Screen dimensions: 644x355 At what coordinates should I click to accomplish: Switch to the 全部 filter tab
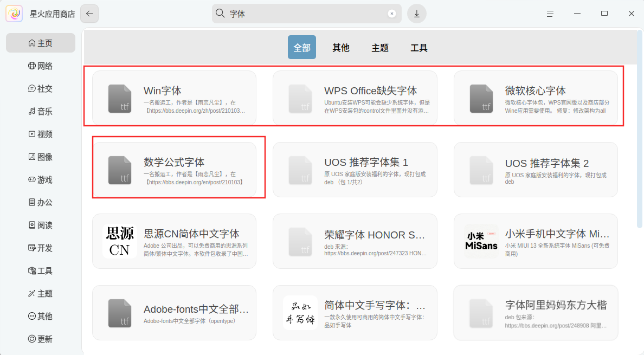(302, 47)
